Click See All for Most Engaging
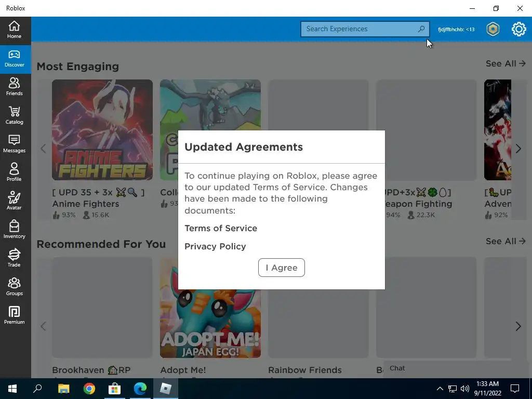Image resolution: width=532 pixels, height=399 pixels. point(506,63)
